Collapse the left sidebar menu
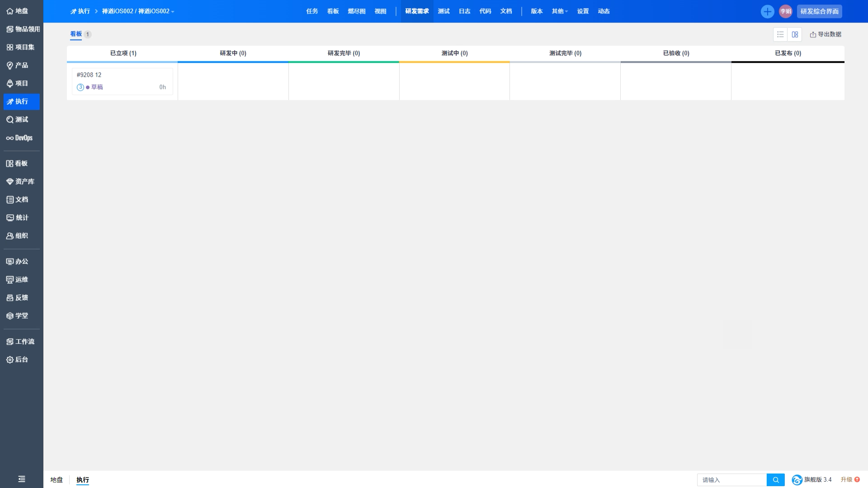This screenshot has width=868, height=488. pyautogui.click(x=21, y=479)
